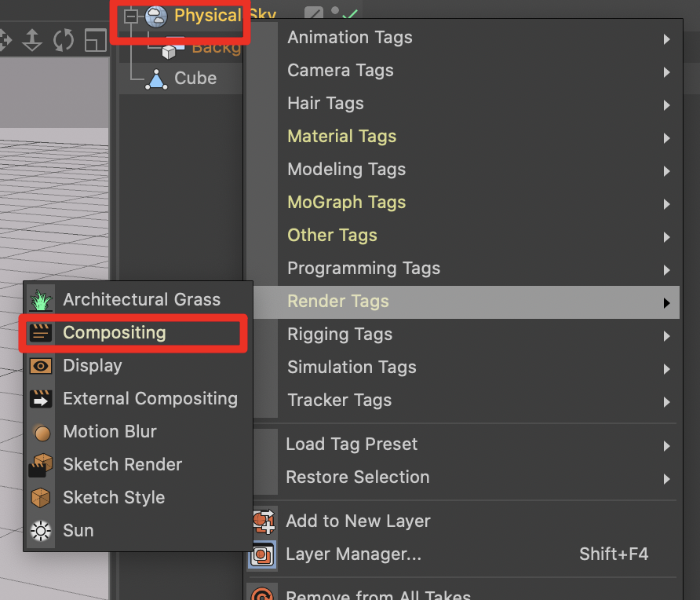Click Add to New Layer icon

(x=264, y=521)
